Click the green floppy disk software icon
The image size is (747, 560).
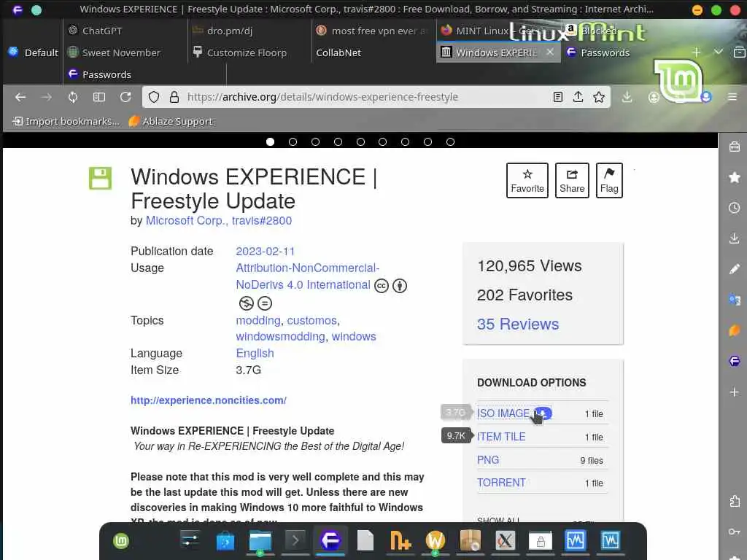tap(100, 178)
